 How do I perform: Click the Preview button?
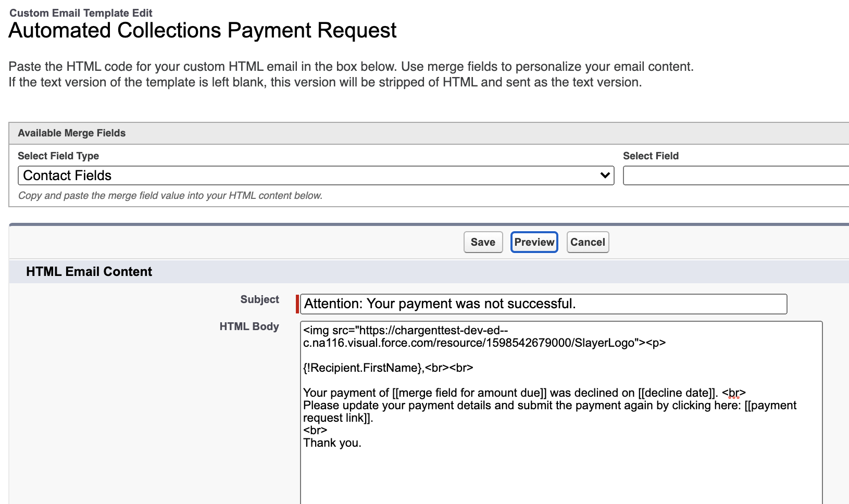pos(534,242)
